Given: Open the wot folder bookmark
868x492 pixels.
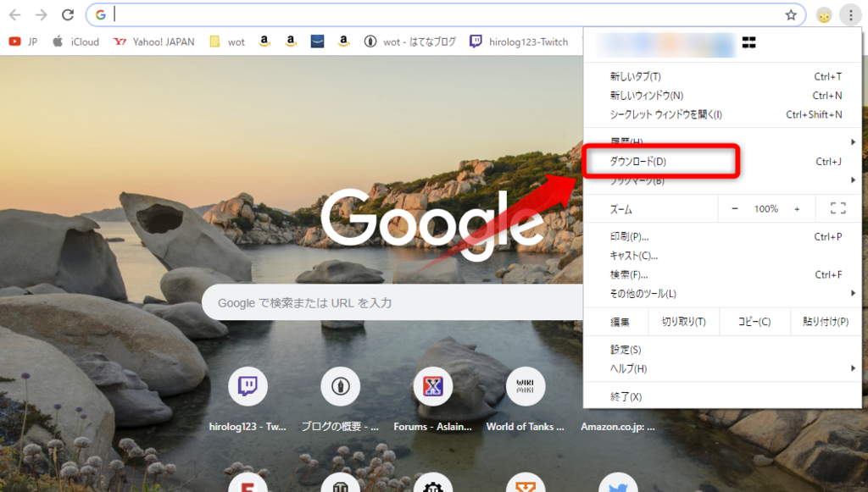Looking at the screenshot, I should pos(227,41).
